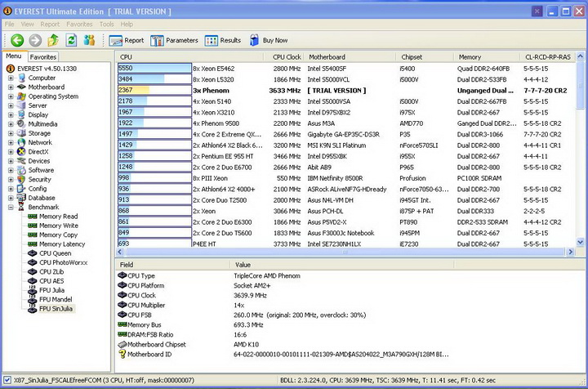The height and width of the screenshot is (389, 588).
Task: Sort by the CPU Clock column header
Action: click(x=287, y=57)
